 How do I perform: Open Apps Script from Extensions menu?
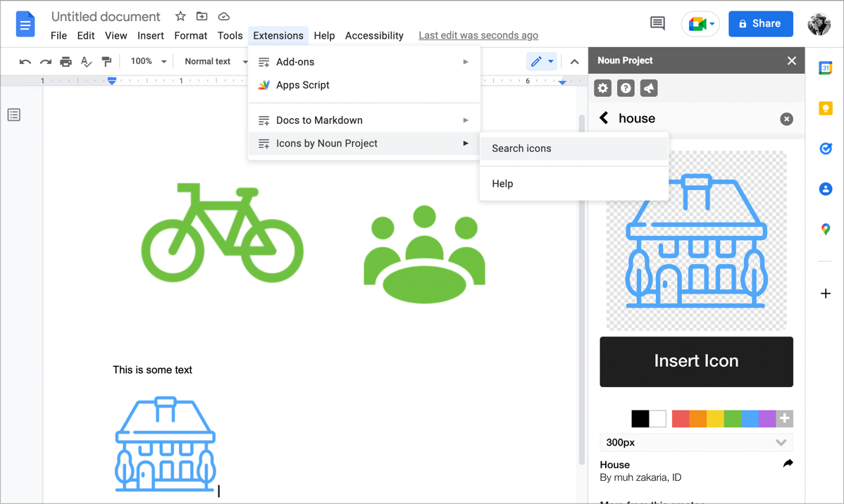pyautogui.click(x=302, y=85)
